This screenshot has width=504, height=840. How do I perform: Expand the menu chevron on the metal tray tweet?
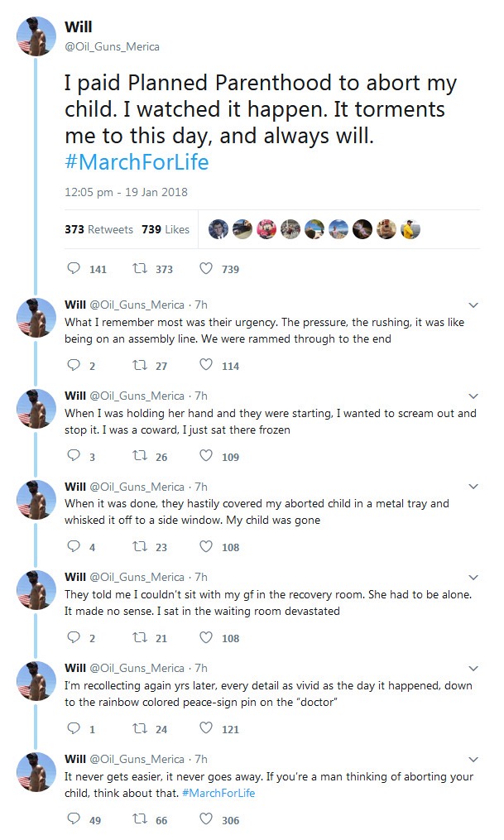tap(473, 487)
